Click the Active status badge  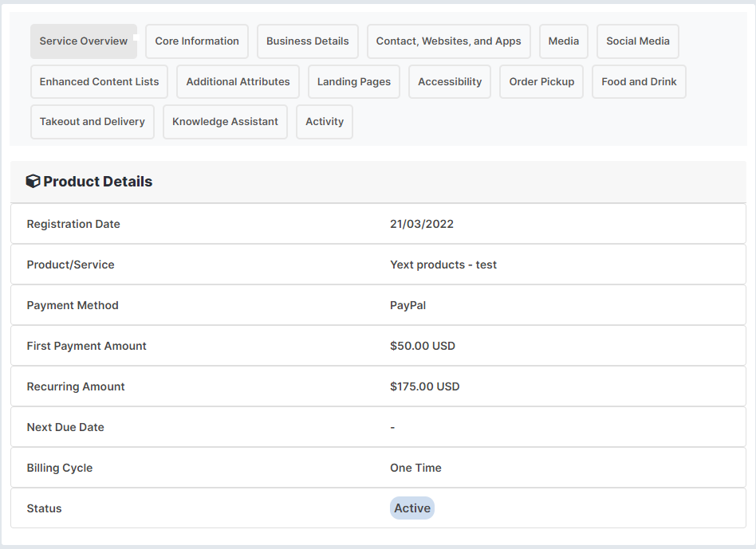(x=411, y=508)
